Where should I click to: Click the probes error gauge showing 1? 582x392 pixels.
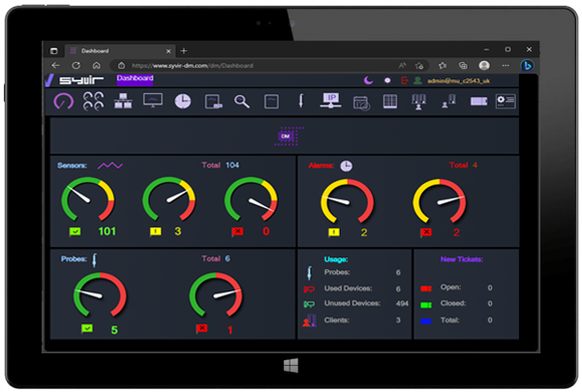[216, 295]
